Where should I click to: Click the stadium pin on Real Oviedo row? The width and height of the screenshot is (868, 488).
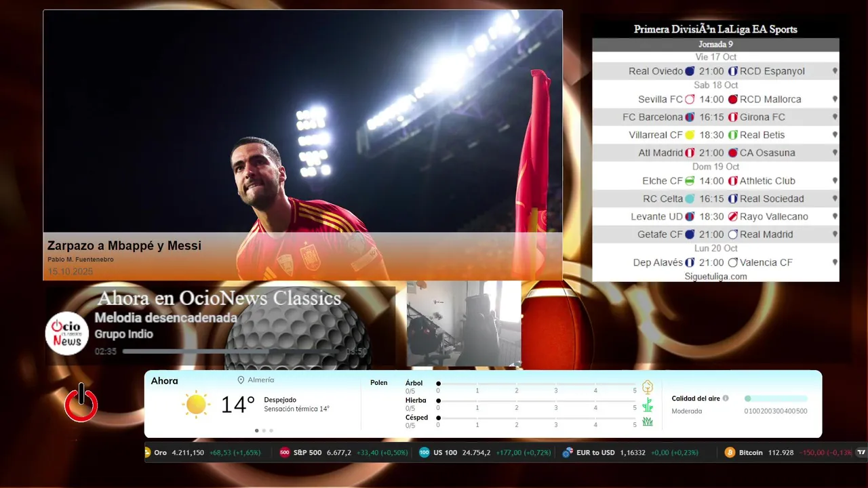point(835,71)
